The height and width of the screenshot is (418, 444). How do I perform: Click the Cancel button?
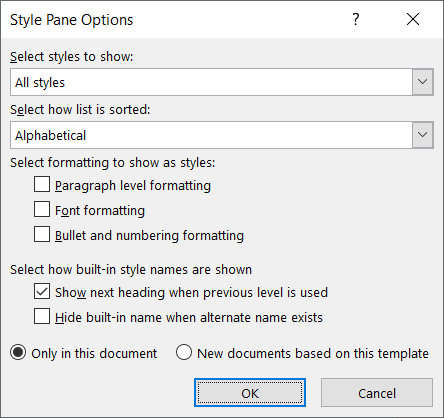pyautogui.click(x=377, y=393)
